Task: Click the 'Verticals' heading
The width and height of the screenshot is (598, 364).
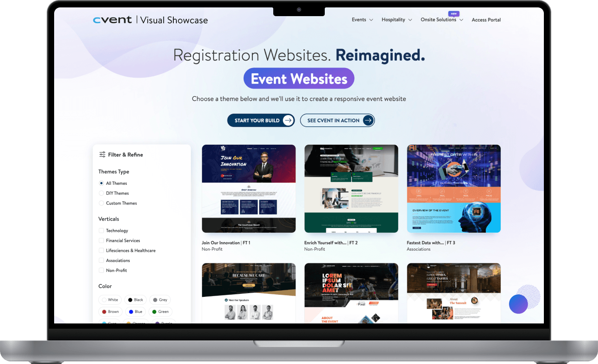Action: [x=109, y=219]
